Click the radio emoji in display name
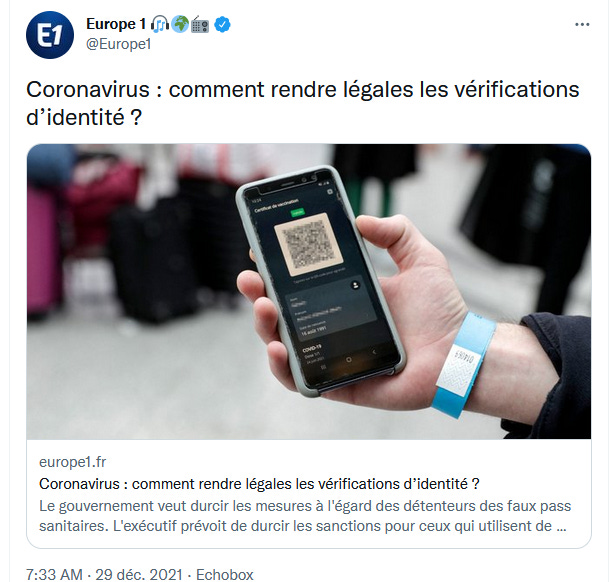Screen dimensions: 609x582 (200, 24)
